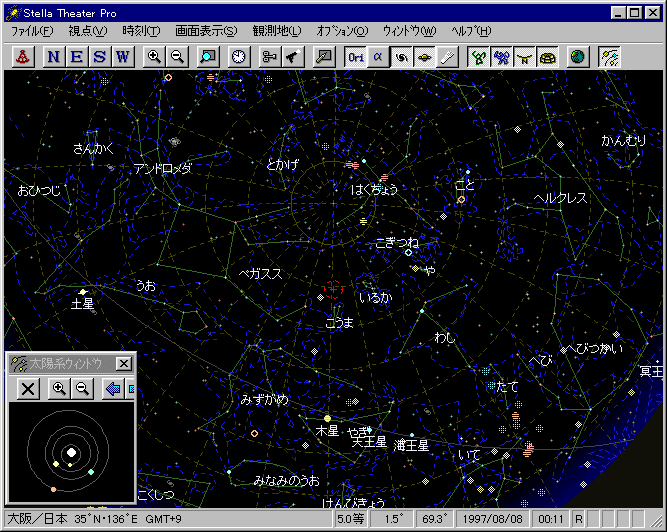667x532 pixels.
Task: Select the 土星 label in the sky
Action: tap(82, 304)
